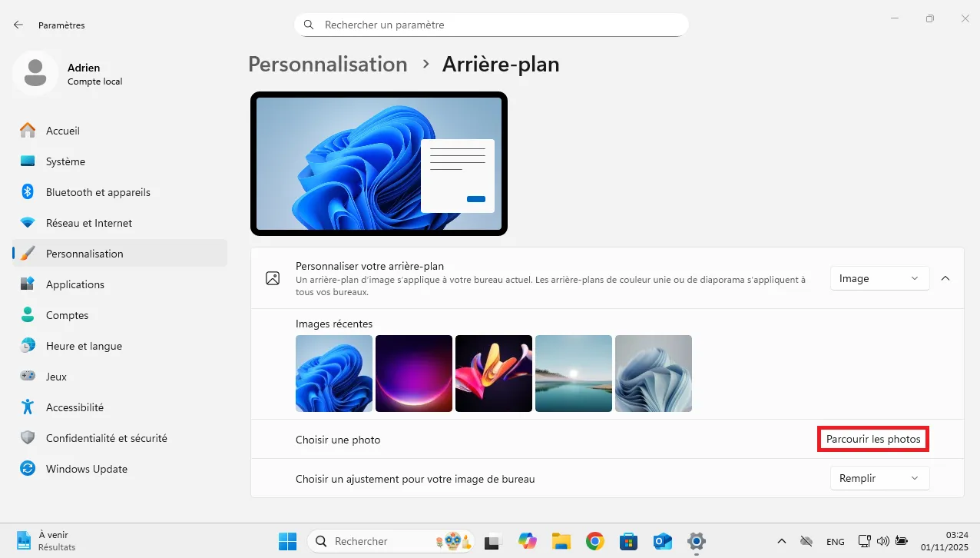Collapse the Personnaliser votre arrière-plan section

[945, 278]
